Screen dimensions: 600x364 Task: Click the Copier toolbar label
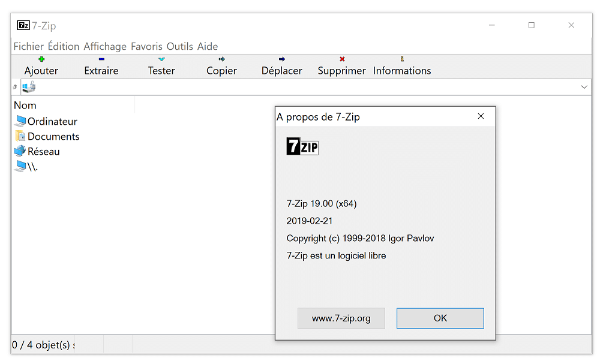[221, 71]
